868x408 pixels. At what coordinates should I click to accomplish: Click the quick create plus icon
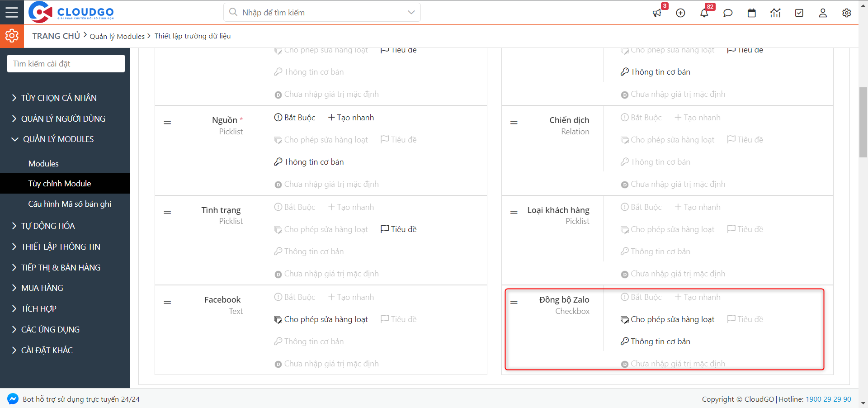tap(680, 13)
